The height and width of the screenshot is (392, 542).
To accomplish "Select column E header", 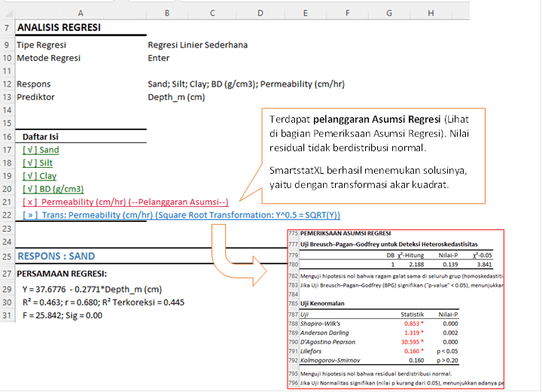I will pos(305,13).
